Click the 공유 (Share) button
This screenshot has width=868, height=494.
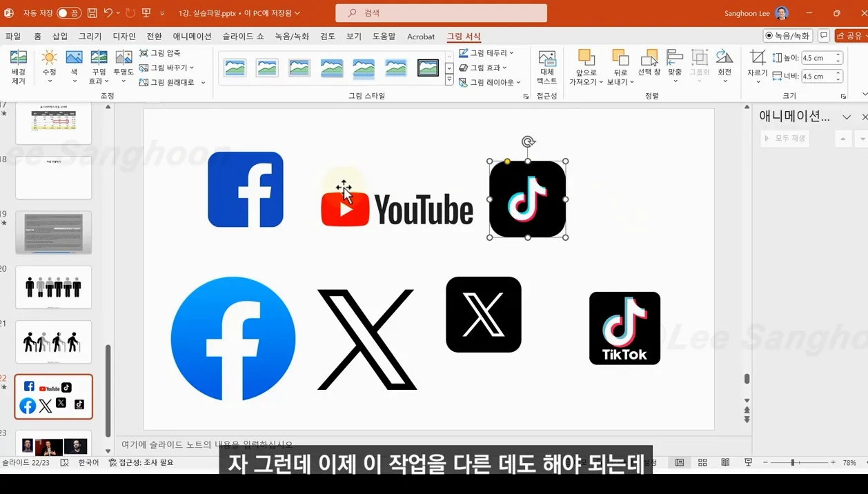(851, 36)
